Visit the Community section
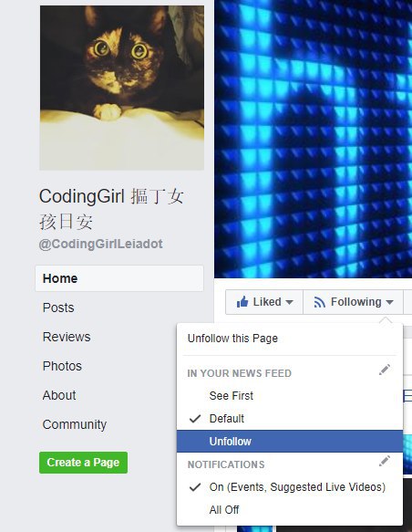This screenshot has width=412, height=532. point(75,424)
